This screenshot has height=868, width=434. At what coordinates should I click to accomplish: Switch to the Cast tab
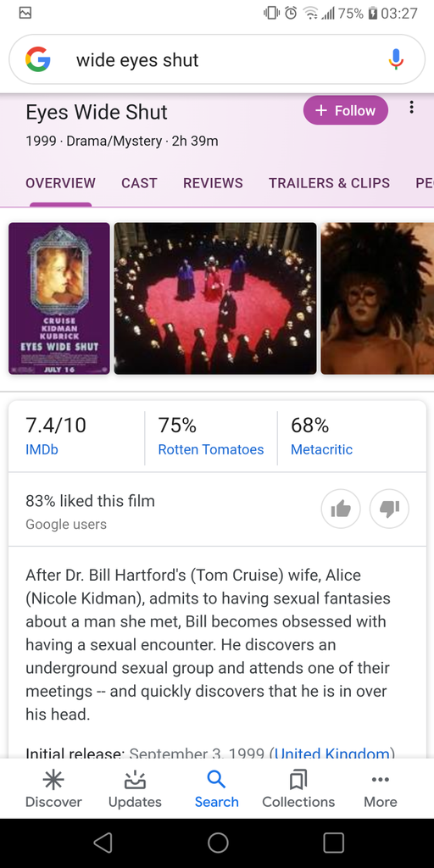[x=139, y=183]
